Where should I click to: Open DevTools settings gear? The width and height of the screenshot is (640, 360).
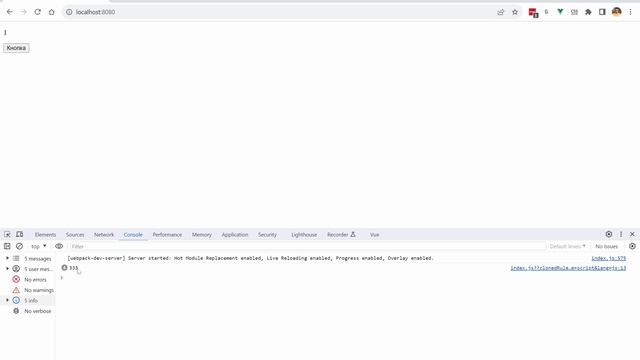pos(609,234)
